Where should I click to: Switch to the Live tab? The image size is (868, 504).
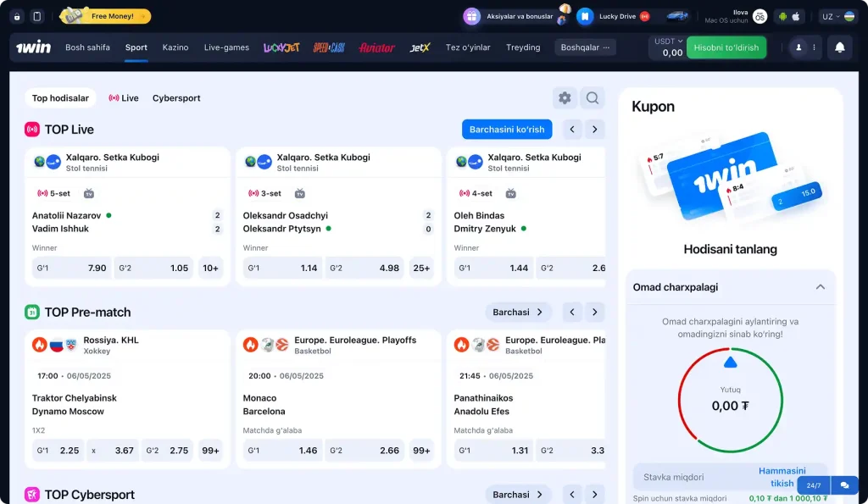(x=124, y=98)
